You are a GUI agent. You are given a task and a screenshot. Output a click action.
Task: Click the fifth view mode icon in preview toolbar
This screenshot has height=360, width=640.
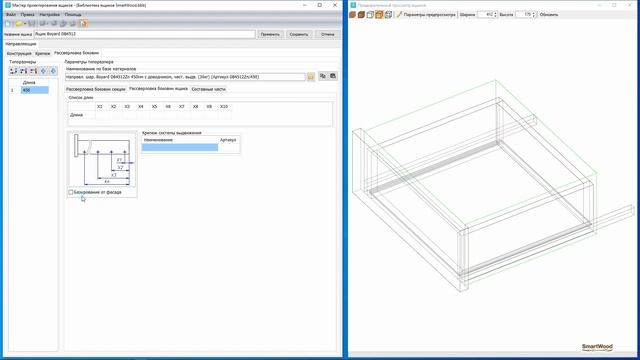pyautogui.click(x=388, y=15)
